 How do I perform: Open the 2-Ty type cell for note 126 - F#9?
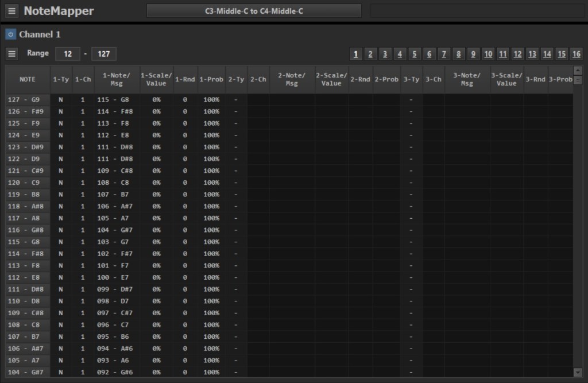(236, 111)
